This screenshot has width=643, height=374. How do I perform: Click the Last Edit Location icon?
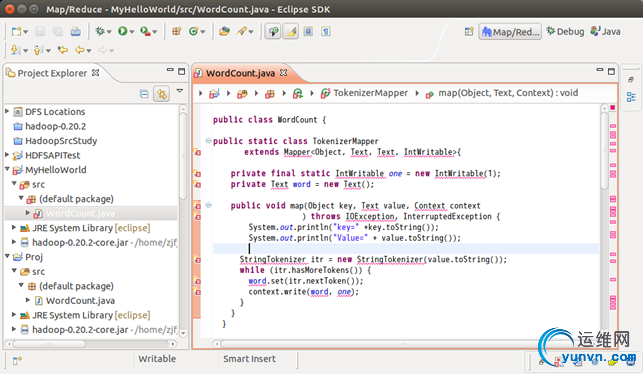click(x=63, y=50)
